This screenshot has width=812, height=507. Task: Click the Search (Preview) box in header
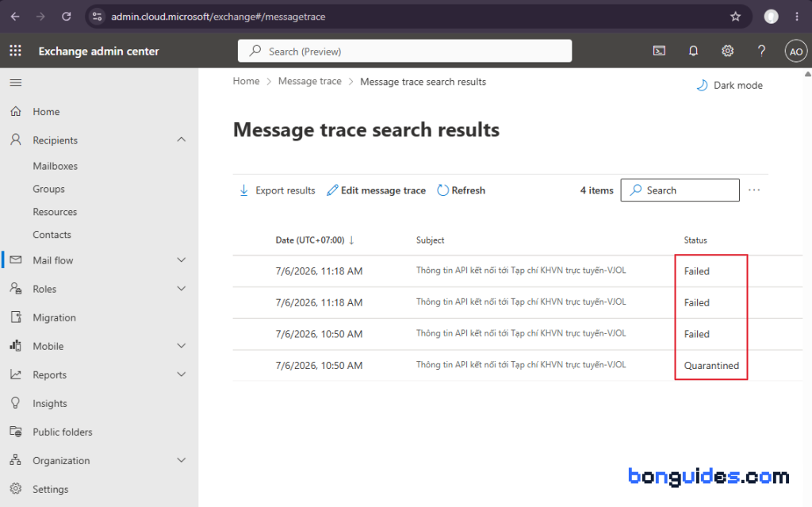(x=405, y=51)
